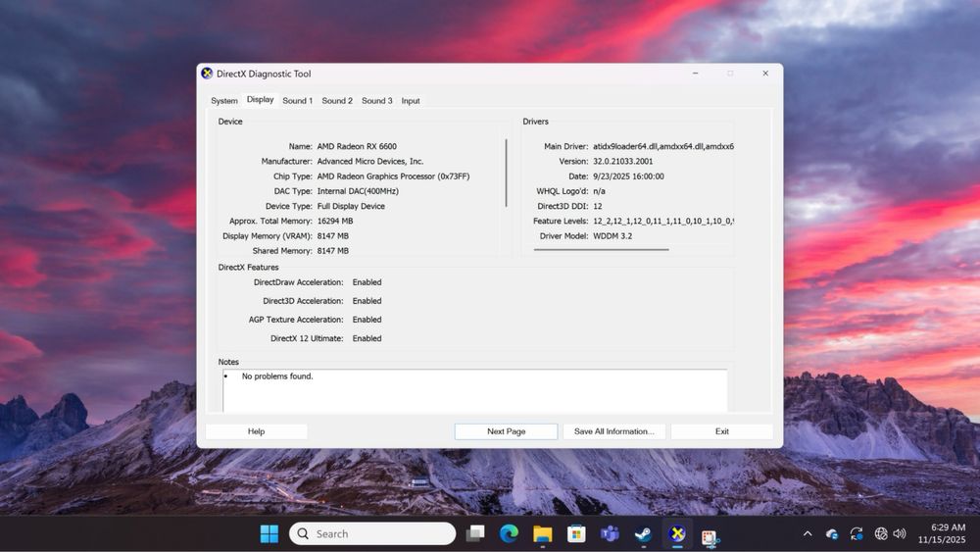Screen dimensions: 980x552
Task: Switch to the Sound 1 tab
Action: click(298, 101)
